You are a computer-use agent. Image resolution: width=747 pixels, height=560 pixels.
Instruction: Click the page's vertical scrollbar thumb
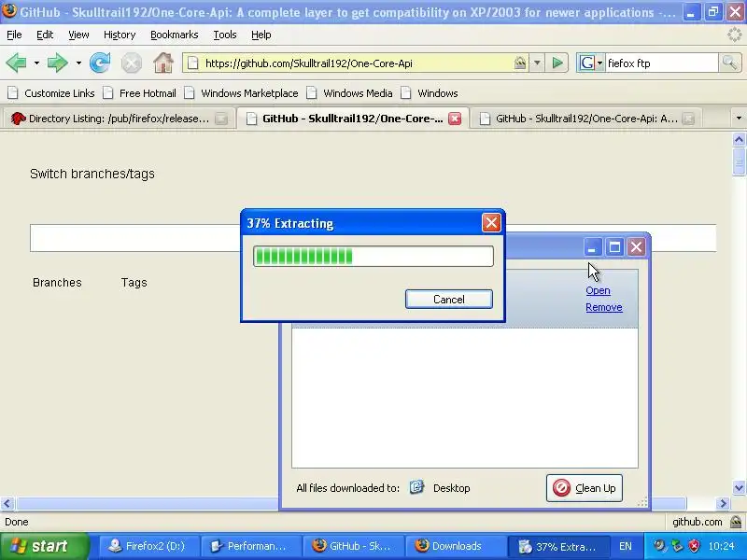pyautogui.click(x=739, y=161)
